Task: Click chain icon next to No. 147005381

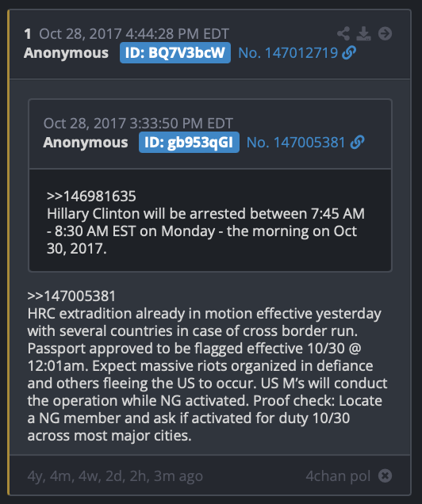Action: coord(357,143)
